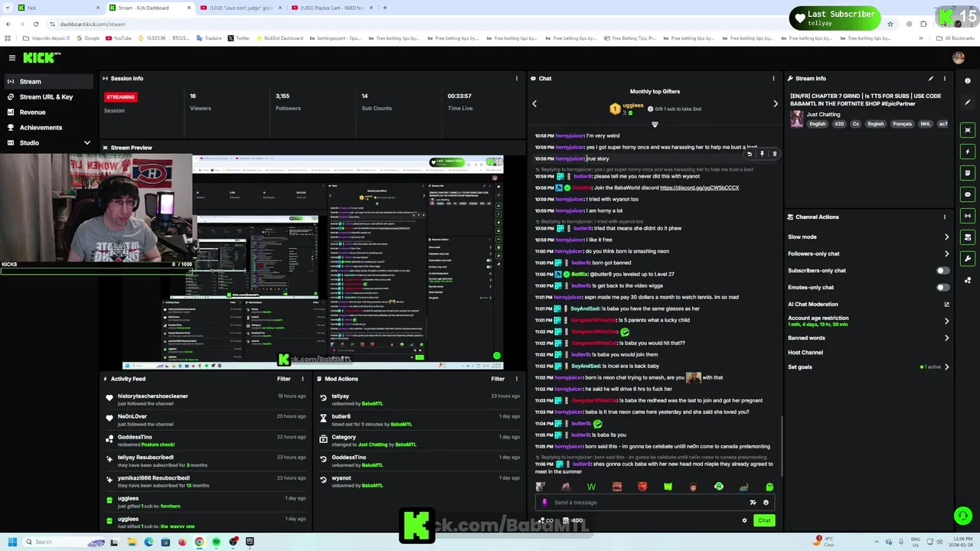Screen dimensions: 980x551
Task: Click Host Channel action
Action: click(805, 352)
